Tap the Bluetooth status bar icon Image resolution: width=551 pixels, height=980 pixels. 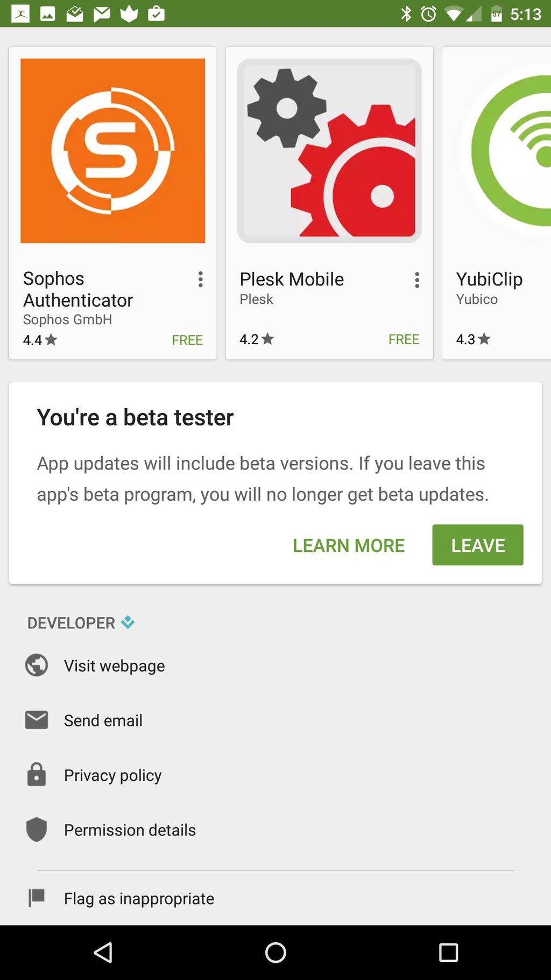pos(406,13)
